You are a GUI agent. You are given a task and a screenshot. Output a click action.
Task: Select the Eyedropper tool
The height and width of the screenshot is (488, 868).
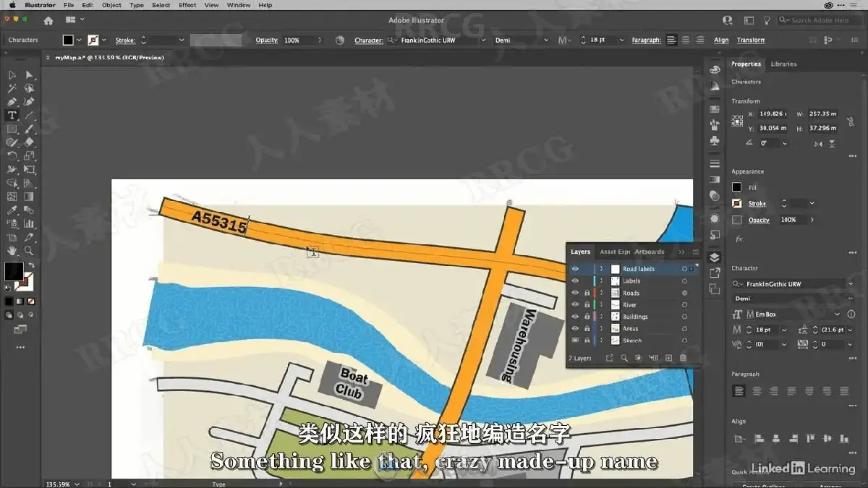click(x=12, y=210)
